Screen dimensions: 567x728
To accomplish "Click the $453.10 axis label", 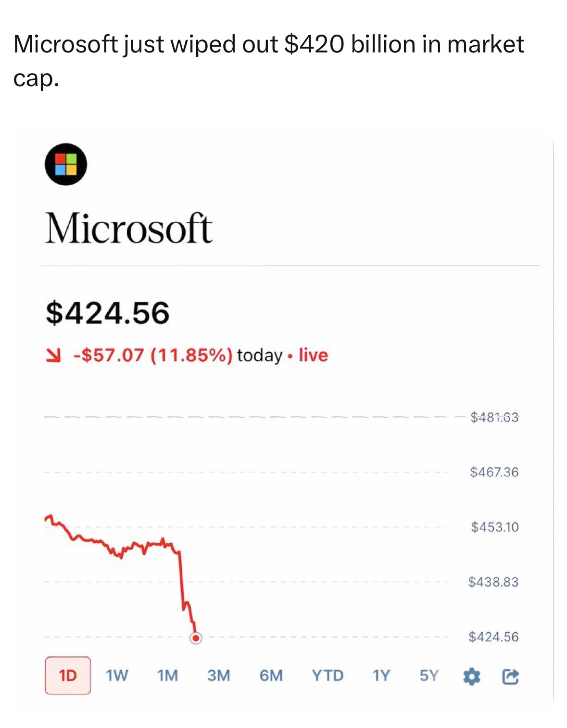I will click(495, 527).
